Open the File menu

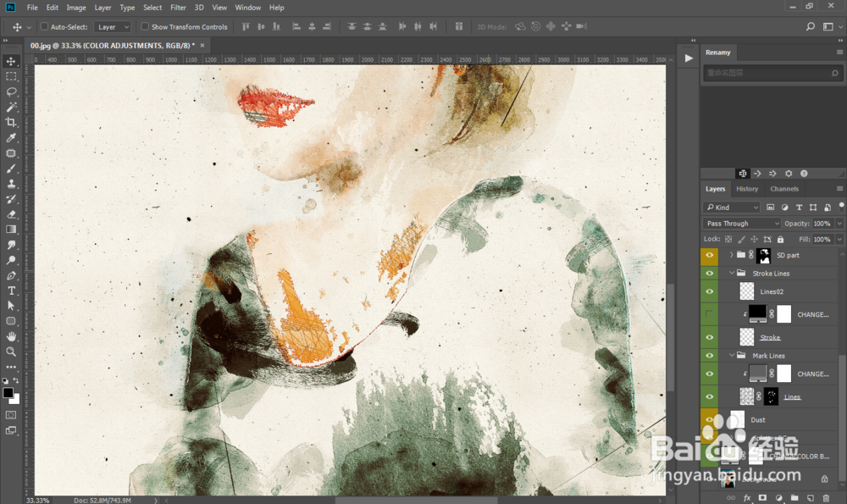point(32,8)
